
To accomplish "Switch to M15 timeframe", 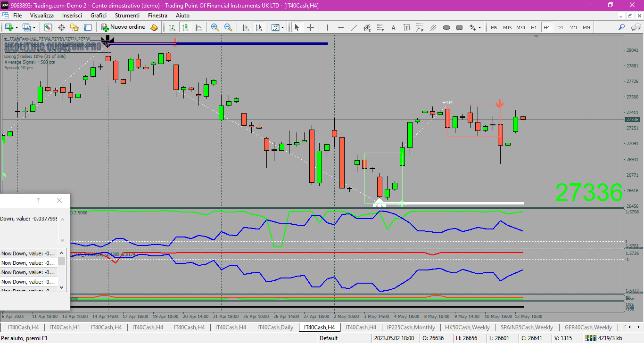I will pos(507,27).
